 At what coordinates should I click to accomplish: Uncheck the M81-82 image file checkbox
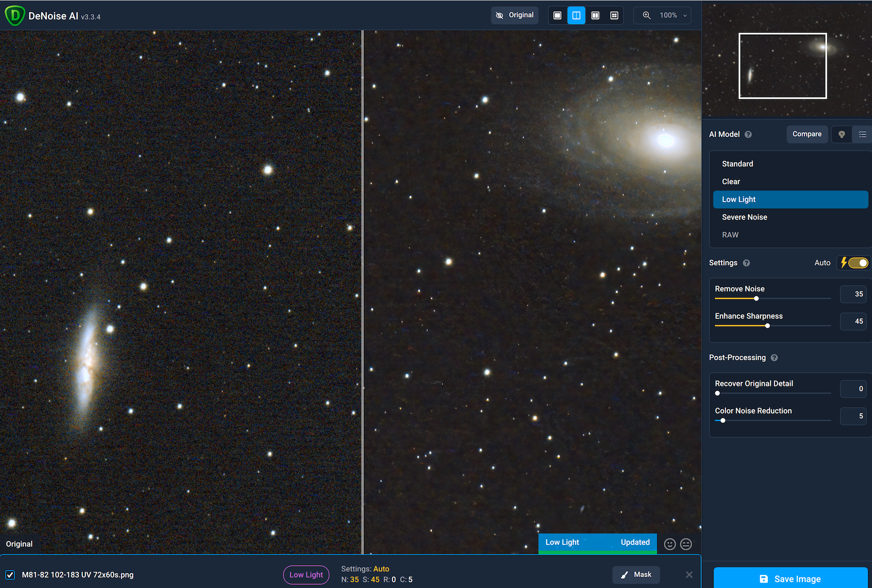click(10, 574)
